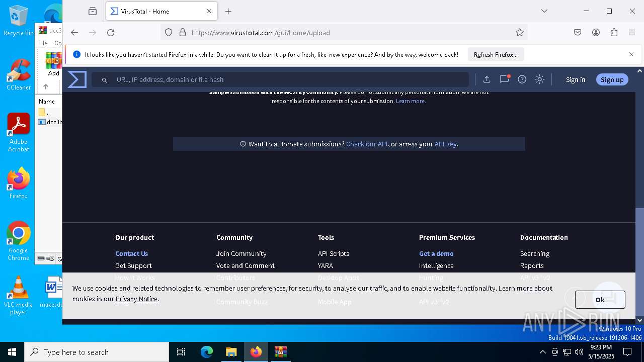
Task: Open the Get a demo link
Action: (436, 253)
